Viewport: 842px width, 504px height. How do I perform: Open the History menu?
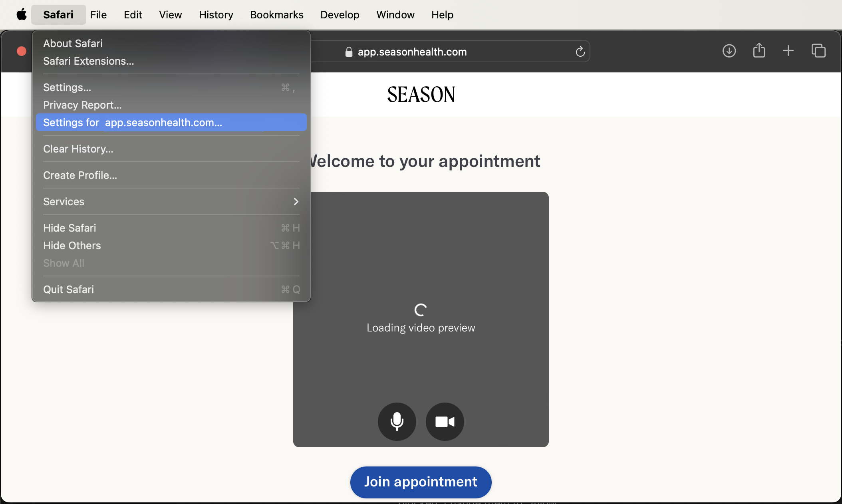coord(216,15)
